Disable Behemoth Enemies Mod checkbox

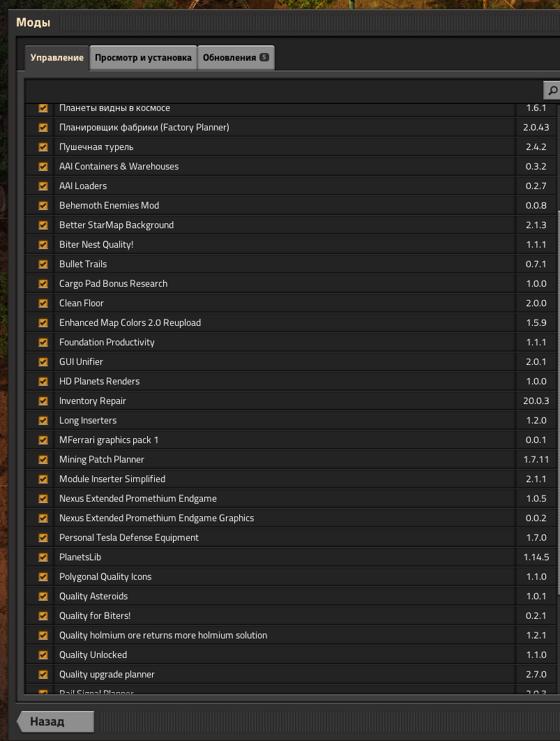pyautogui.click(x=43, y=206)
